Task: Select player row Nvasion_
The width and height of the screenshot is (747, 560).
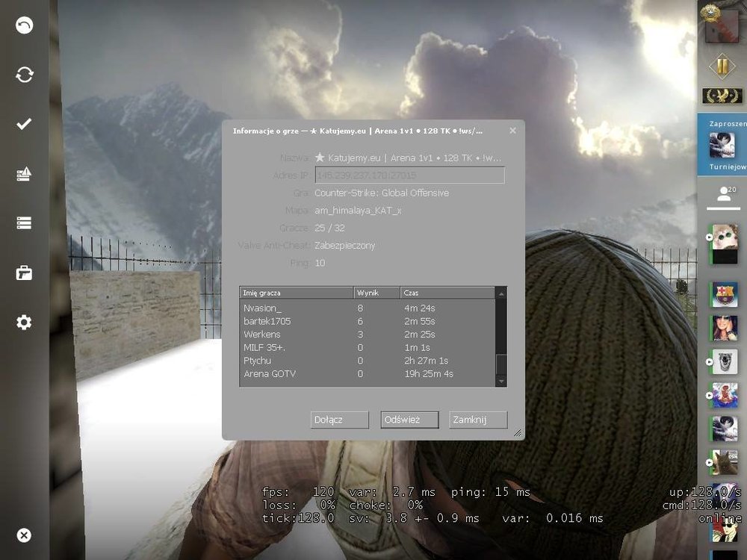Action: click(368, 308)
